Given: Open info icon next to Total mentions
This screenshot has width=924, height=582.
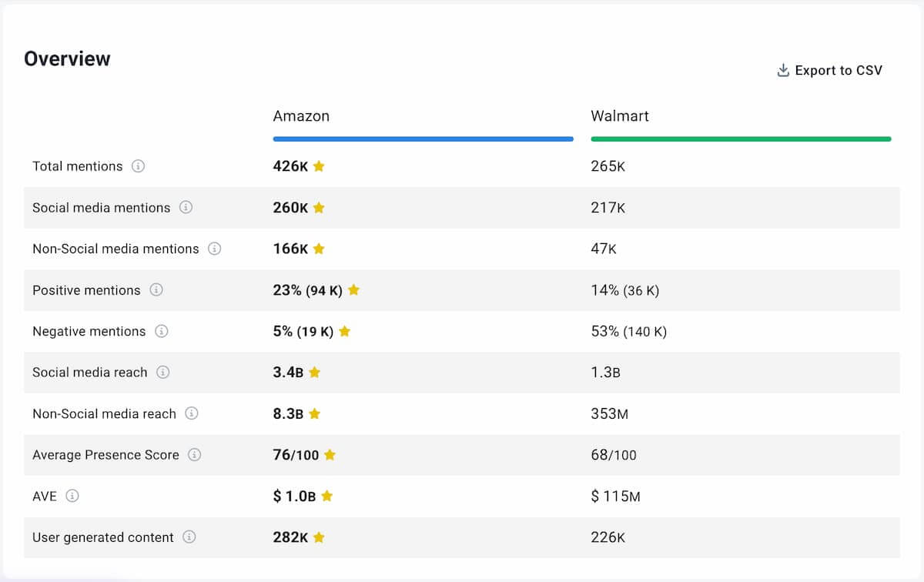Looking at the screenshot, I should [138, 166].
